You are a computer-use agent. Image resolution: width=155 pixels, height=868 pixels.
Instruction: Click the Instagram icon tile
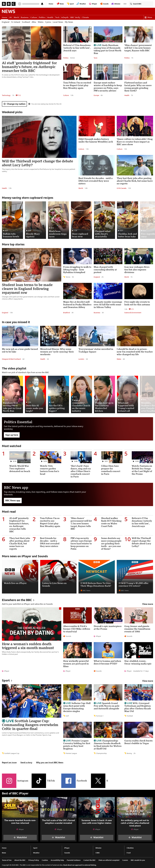[x=9, y=781]
